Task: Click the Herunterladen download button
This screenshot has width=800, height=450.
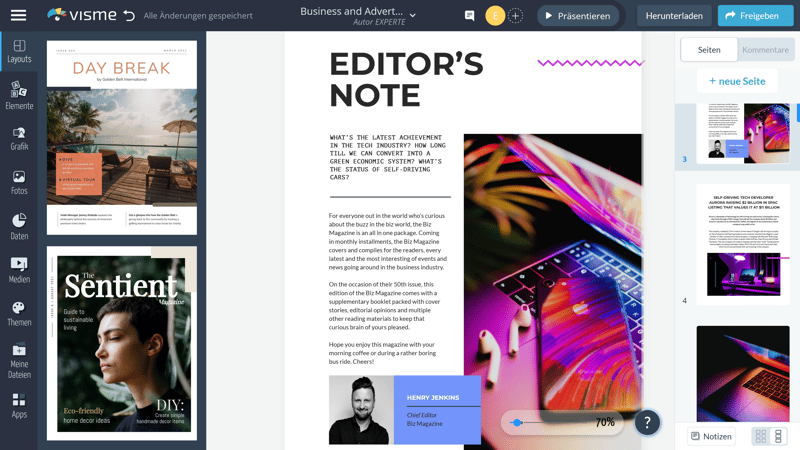Action: (674, 16)
